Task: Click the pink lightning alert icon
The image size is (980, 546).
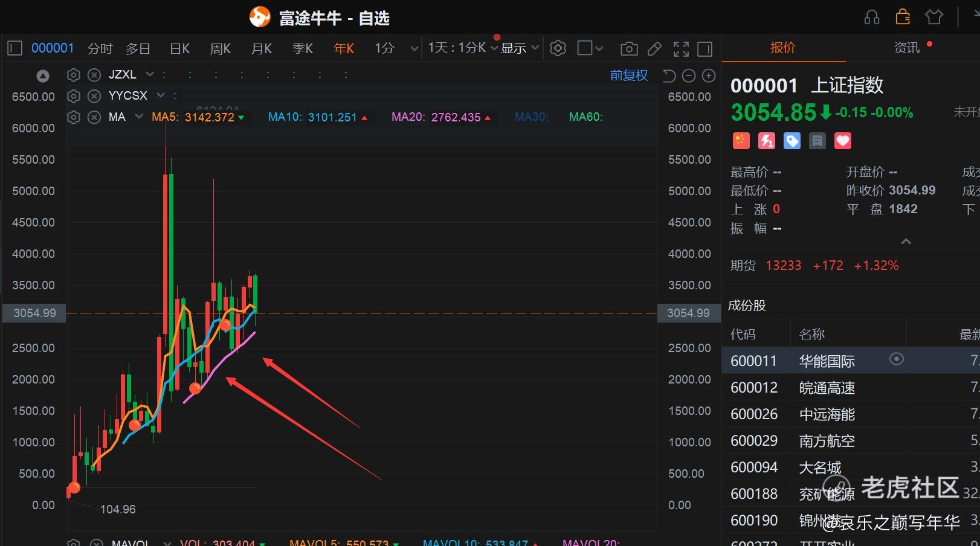Action: point(766,141)
